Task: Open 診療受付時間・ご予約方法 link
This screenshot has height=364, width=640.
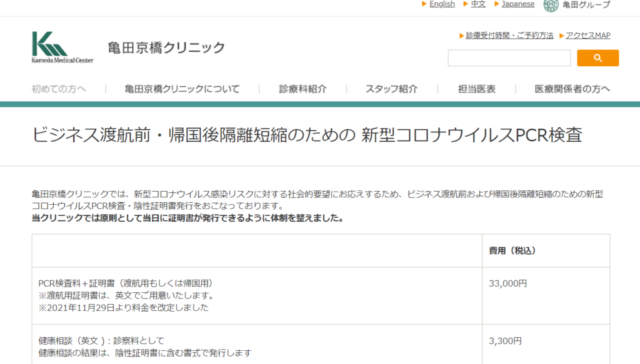Action: coord(509,36)
